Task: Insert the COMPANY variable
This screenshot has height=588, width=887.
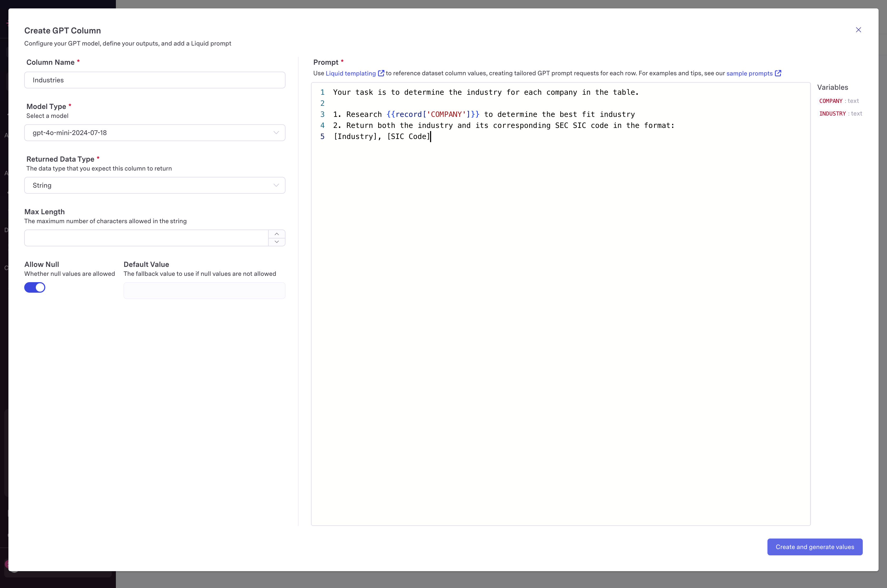Action: pos(831,101)
